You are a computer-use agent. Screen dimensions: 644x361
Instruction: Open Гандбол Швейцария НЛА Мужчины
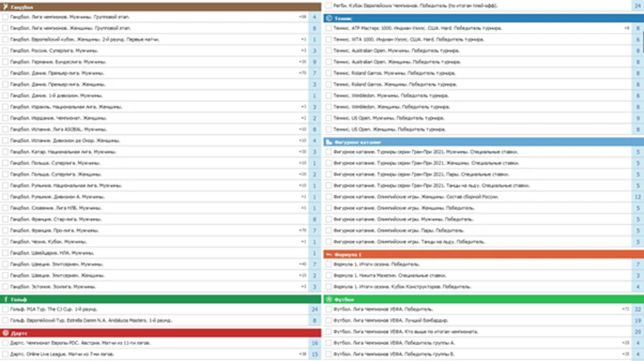click(52, 253)
